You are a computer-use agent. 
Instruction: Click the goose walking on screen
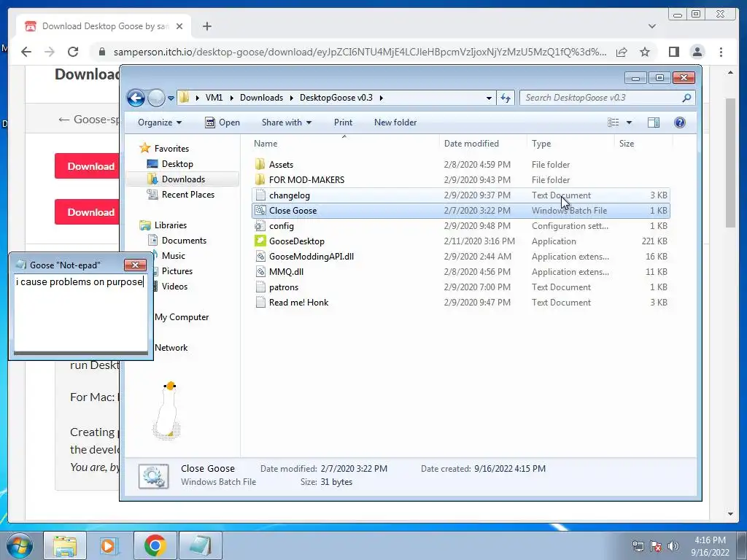coord(167,411)
